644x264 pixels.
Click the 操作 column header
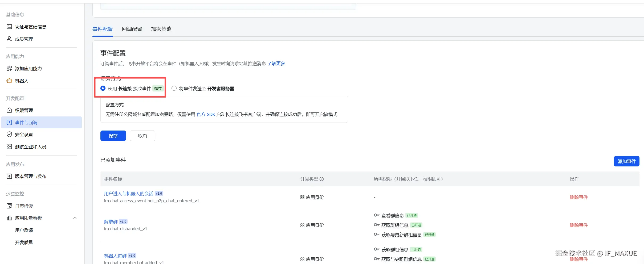574,179
